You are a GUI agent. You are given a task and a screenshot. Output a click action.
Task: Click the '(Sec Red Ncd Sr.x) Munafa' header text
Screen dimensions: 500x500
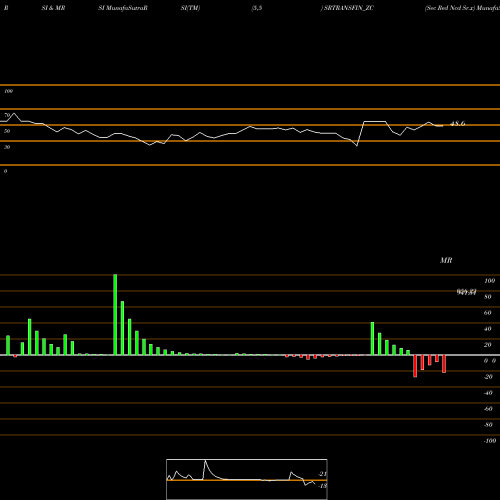pos(462,8)
